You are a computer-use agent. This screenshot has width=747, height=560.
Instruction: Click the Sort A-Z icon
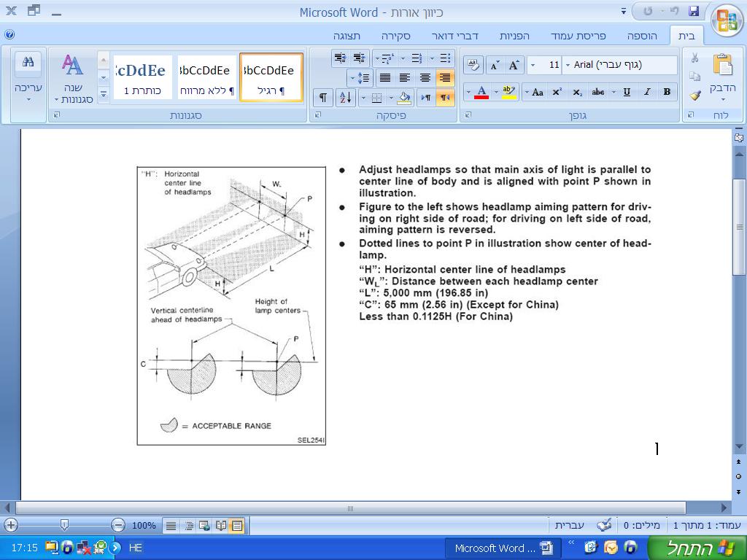click(345, 97)
